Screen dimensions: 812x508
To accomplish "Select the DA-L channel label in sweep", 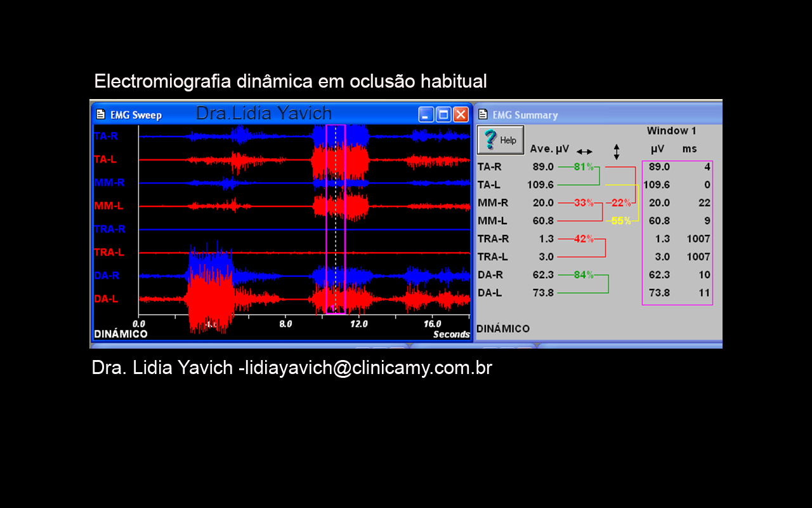I will click(106, 299).
